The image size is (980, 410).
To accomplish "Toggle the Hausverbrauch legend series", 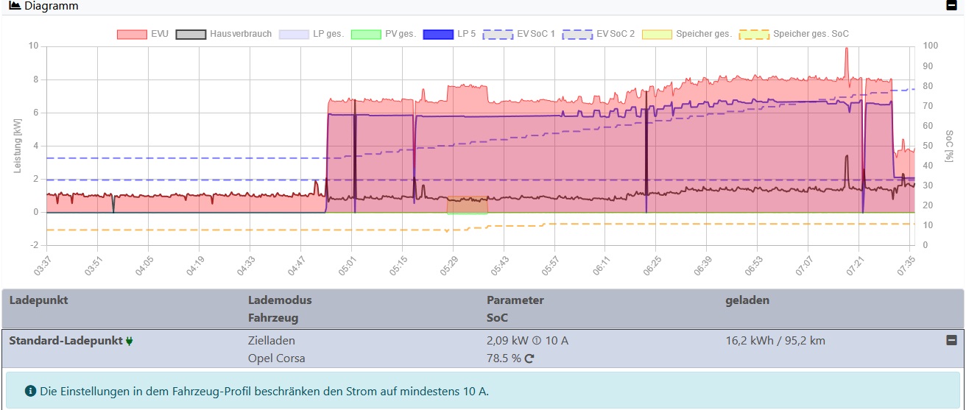I will pos(224,34).
